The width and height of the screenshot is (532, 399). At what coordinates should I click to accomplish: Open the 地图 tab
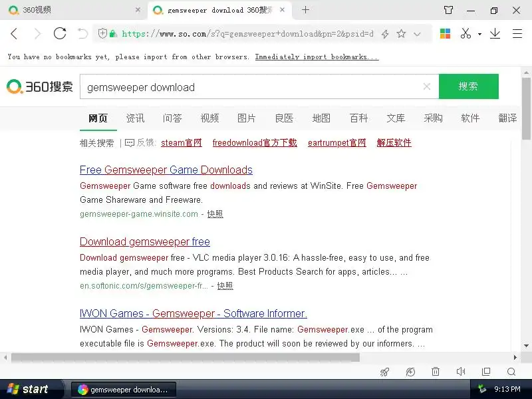coord(321,118)
